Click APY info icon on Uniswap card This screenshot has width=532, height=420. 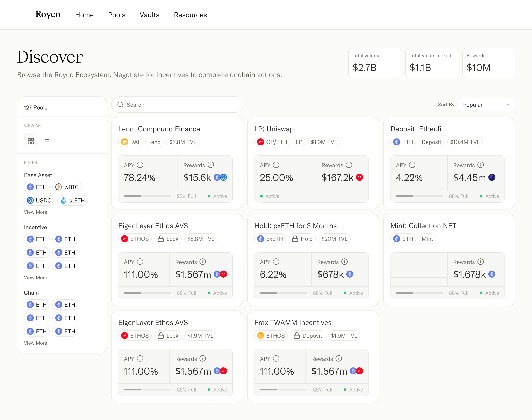(276, 165)
